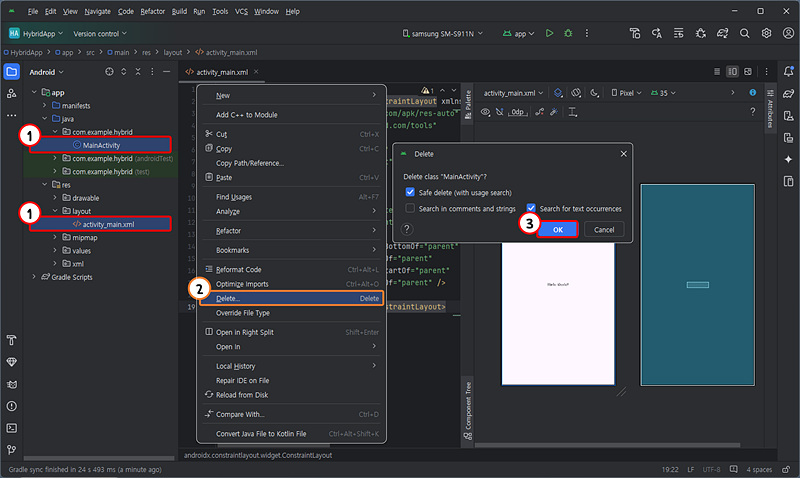800x478 pixels.
Task: Open the Palette side tab
Action: (x=467, y=105)
